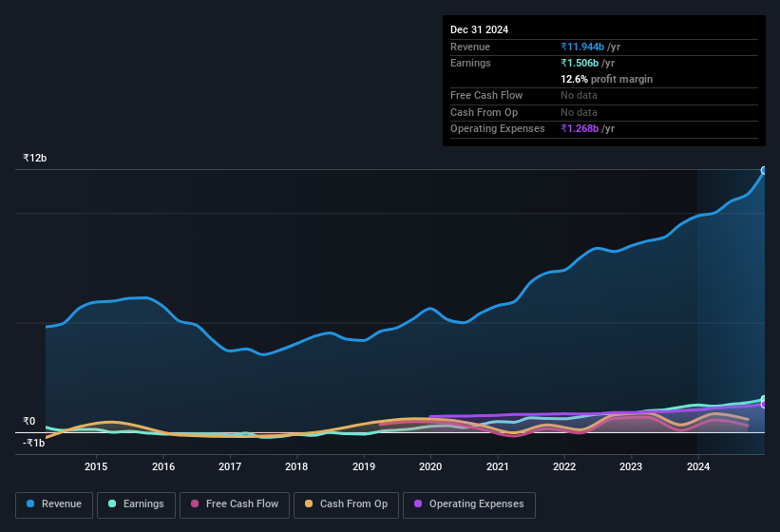Click the 2020 x-axis label
Screen dimensions: 780x532
point(430,466)
